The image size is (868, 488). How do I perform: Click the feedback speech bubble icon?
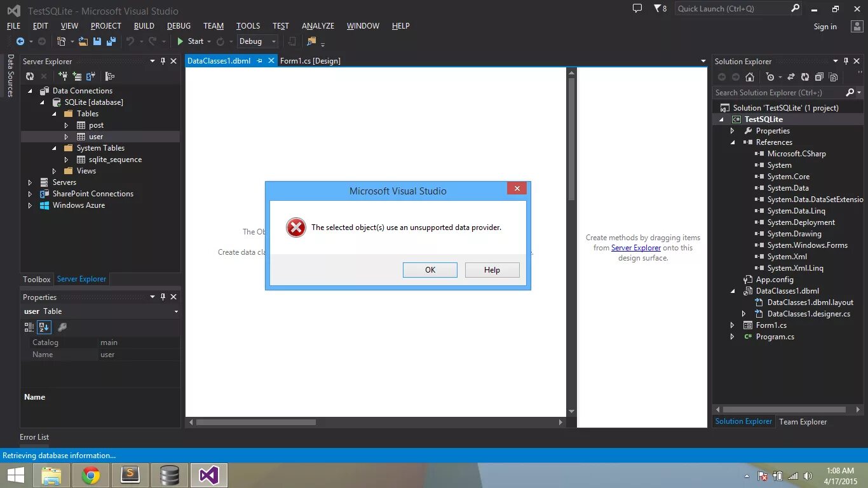coord(637,8)
